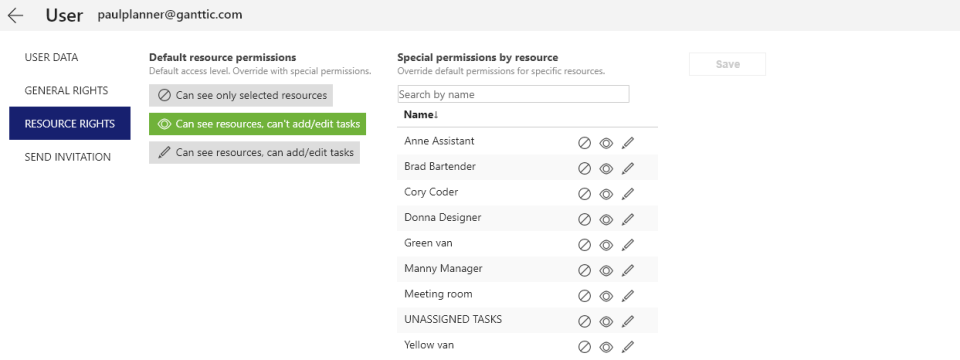Screen dimensions: 960x360
Task: Toggle eye icon for Meeting room
Action: [x=606, y=296]
